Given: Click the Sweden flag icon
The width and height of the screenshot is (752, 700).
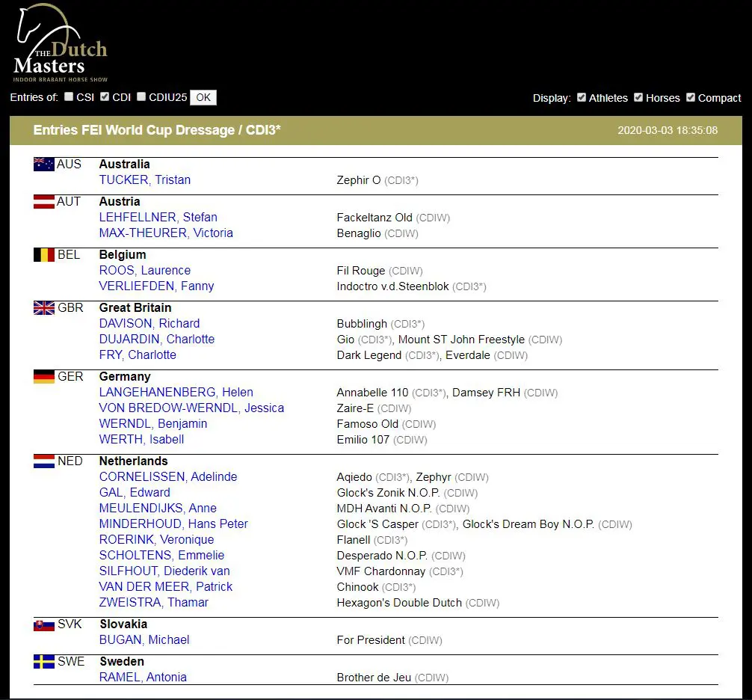Looking at the screenshot, I should [44, 662].
